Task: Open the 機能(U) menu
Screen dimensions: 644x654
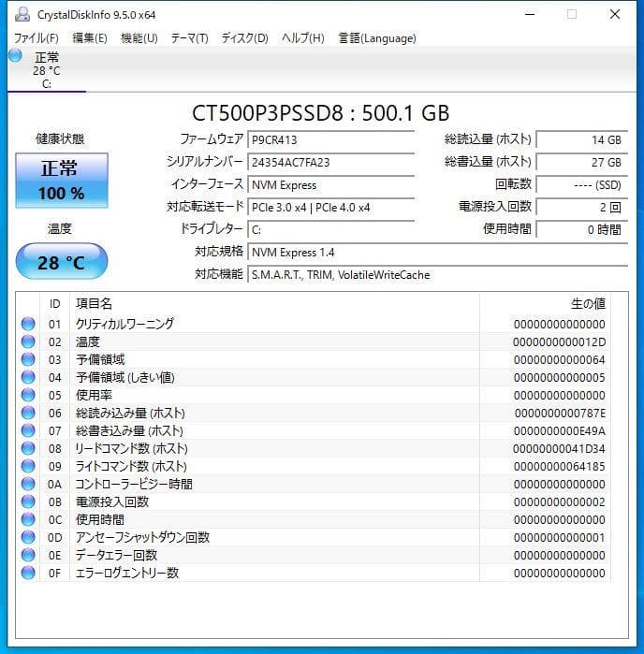Action: pos(139,38)
